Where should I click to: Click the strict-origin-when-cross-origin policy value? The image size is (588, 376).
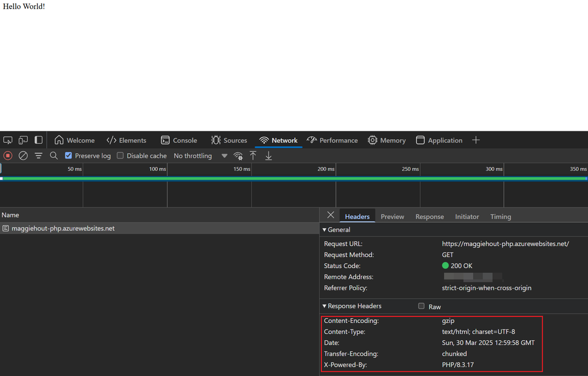point(486,288)
